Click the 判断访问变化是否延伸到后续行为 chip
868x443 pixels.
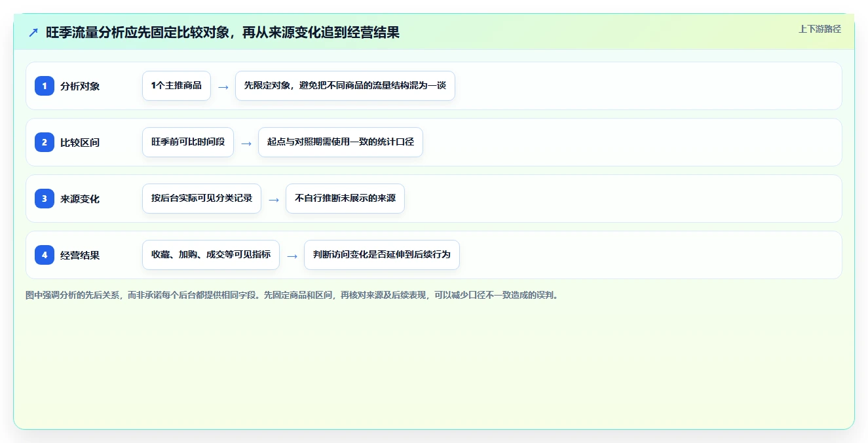(382, 255)
